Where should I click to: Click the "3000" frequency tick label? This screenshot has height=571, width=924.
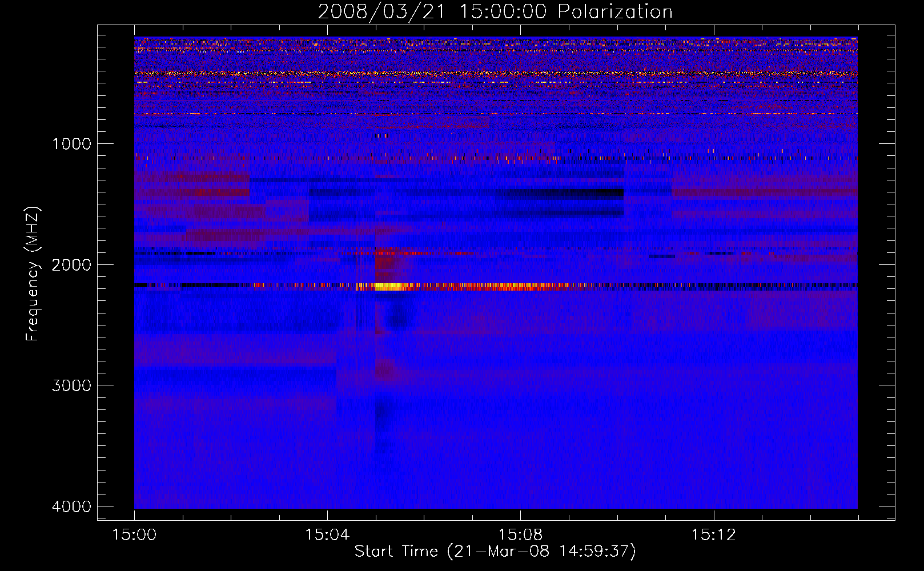point(71,385)
